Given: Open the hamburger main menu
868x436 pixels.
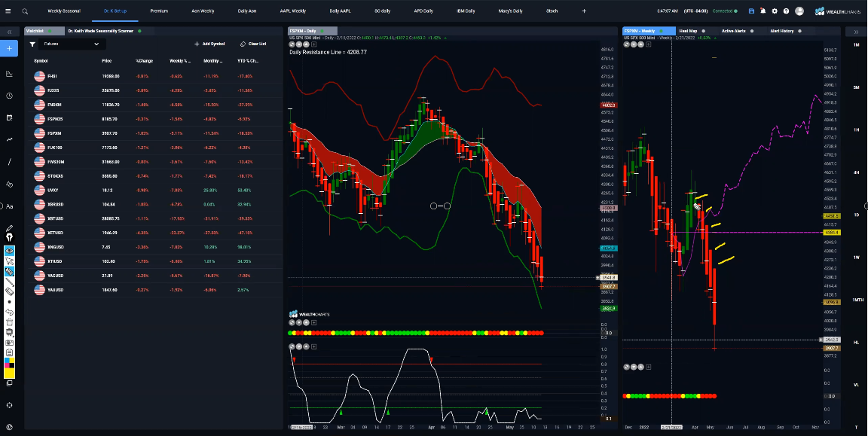Looking at the screenshot, I should pyautogui.click(x=9, y=11).
